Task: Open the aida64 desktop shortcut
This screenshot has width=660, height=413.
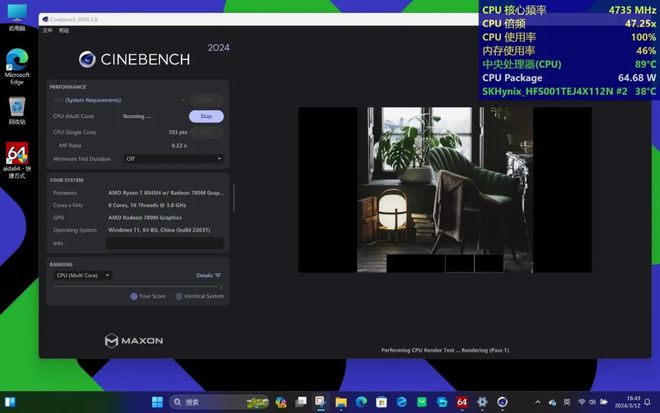Action: tap(17, 160)
